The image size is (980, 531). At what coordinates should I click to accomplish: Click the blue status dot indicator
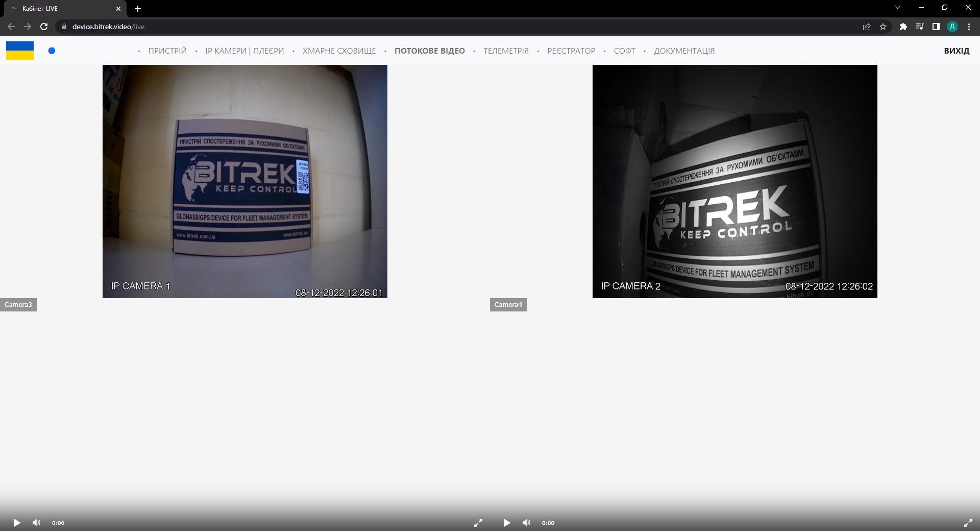click(x=52, y=51)
